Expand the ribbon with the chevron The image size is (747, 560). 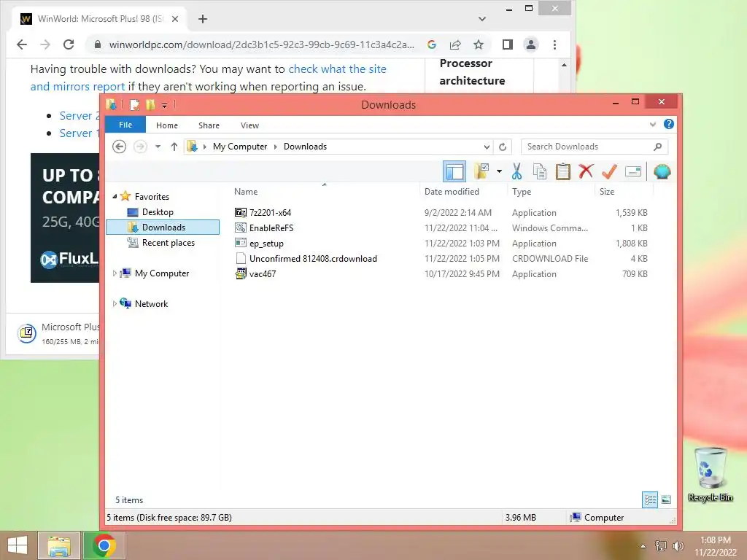click(x=653, y=124)
